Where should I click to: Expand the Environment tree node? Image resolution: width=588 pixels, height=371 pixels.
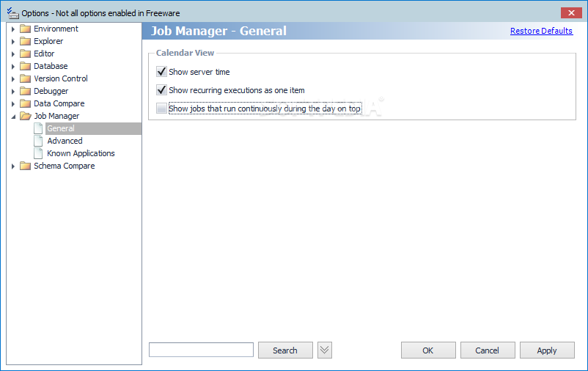pos(13,29)
